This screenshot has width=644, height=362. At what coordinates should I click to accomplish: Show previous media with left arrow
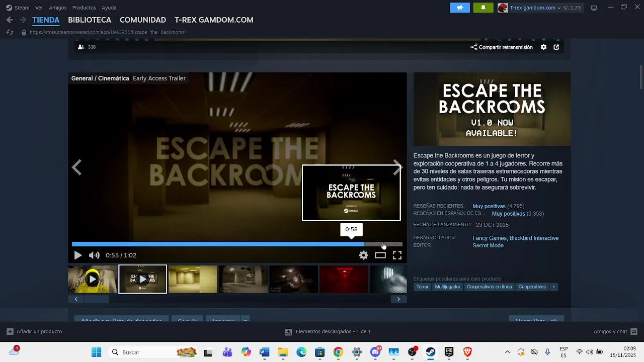tap(76, 167)
